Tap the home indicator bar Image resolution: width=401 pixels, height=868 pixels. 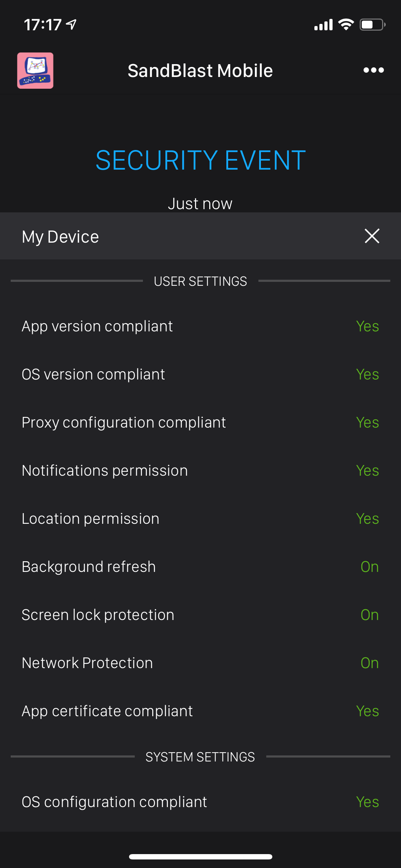[200, 857]
